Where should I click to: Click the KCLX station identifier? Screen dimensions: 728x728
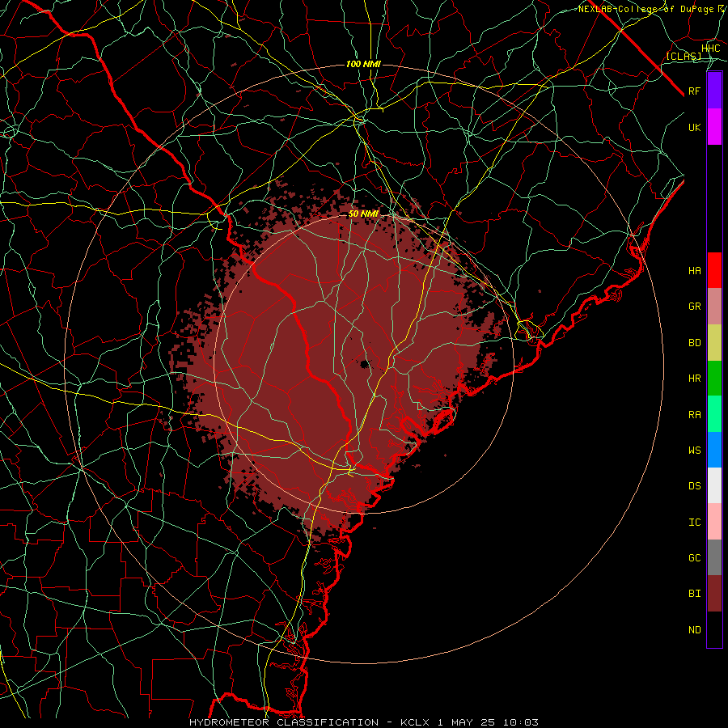(x=415, y=722)
